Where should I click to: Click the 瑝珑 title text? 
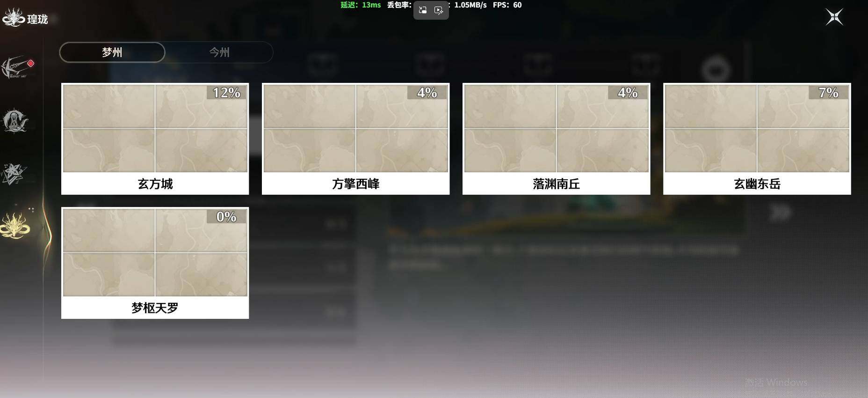click(x=37, y=19)
